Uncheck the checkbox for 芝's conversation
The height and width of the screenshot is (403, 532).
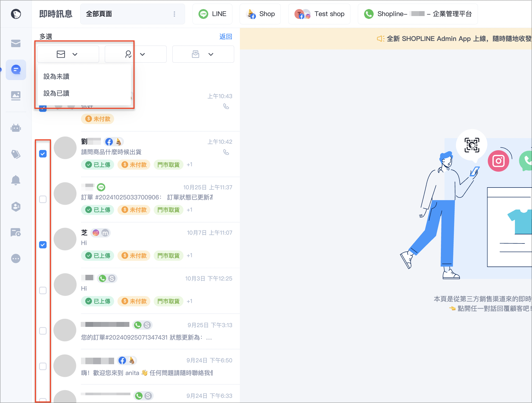[x=43, y=244]
